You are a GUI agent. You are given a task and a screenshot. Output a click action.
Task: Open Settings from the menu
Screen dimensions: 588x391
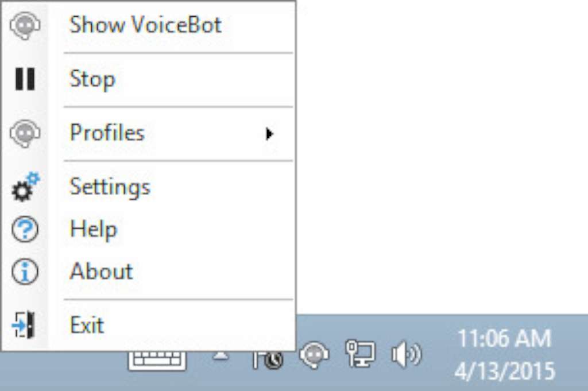tap(110, 186)
